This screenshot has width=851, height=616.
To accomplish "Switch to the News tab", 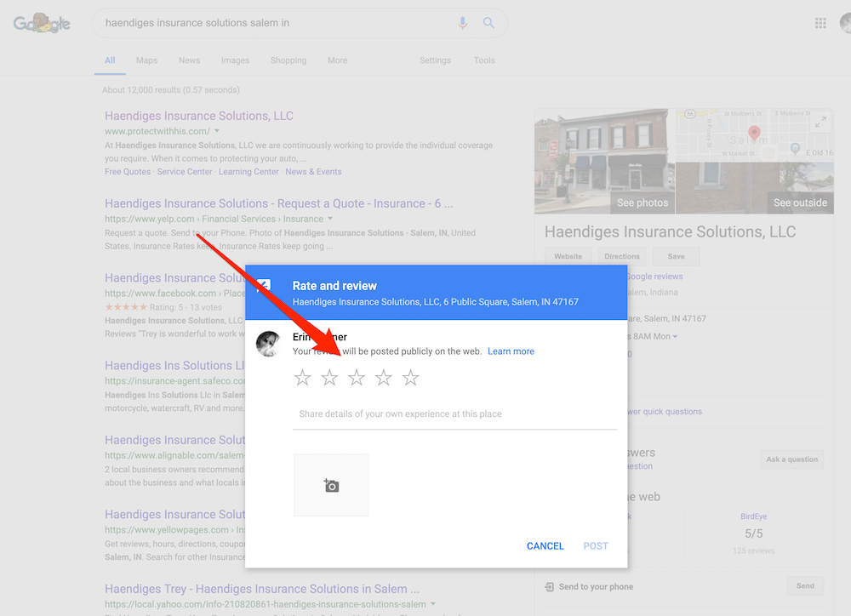I will click(190, 60).
